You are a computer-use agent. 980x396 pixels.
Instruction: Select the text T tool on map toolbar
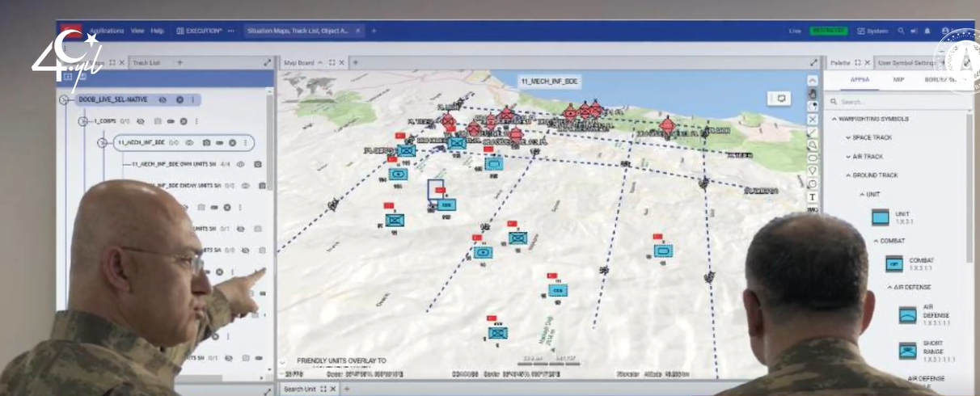[x=813, y=196]
